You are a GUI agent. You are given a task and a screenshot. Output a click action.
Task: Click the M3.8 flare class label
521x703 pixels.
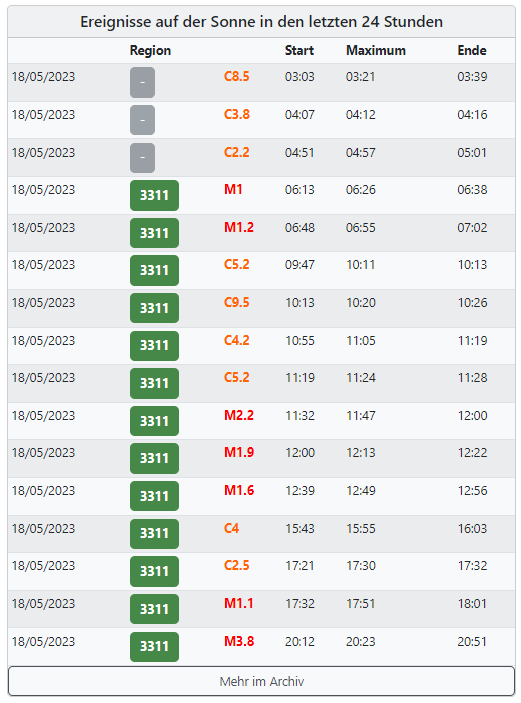pos(239,641)
